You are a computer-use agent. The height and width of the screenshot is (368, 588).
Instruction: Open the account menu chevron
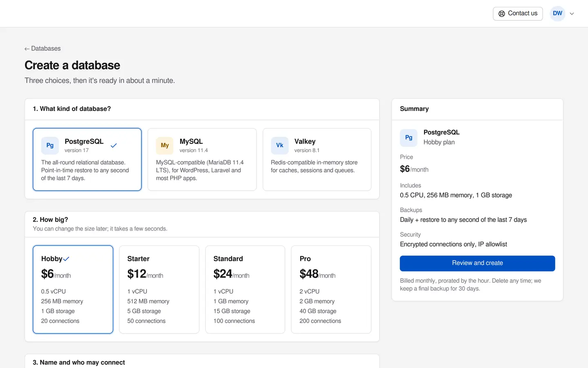point(572,13)
